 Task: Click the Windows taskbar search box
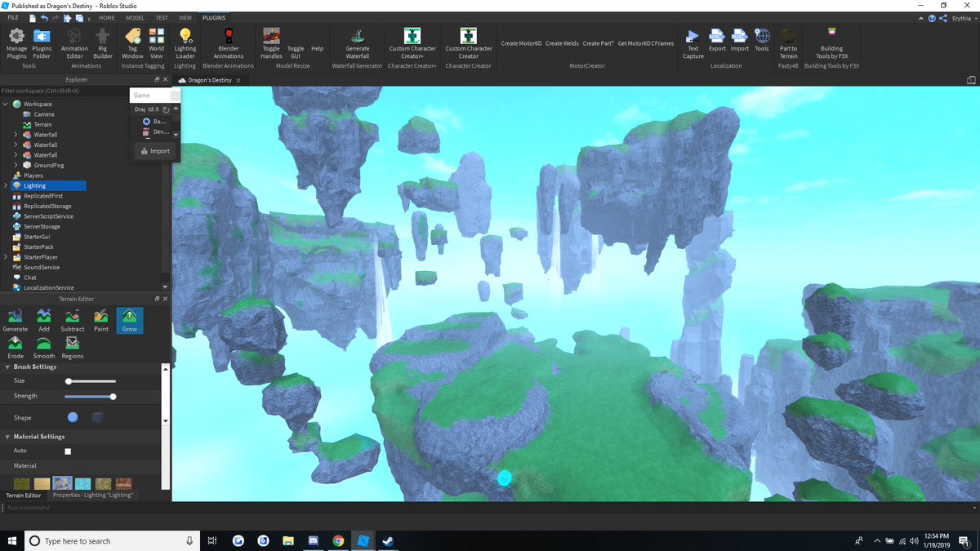pyautogui.click(x=114, y=540)
